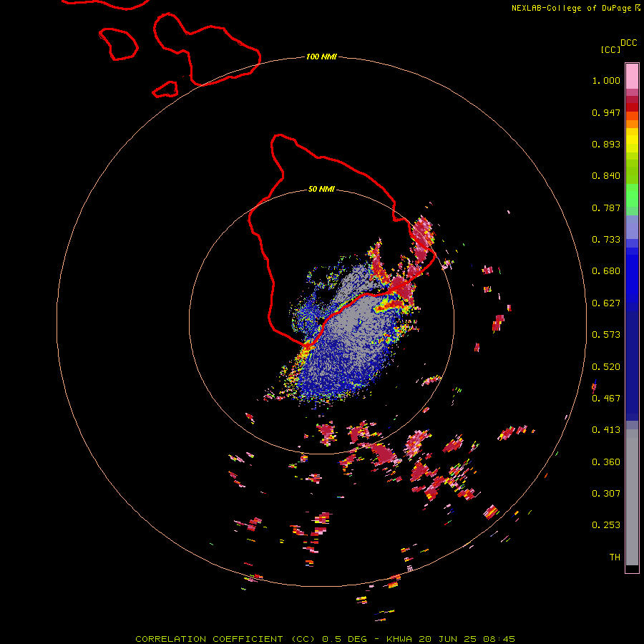The height and width of the screenshot is (644, 644).
Task: Click the DCC legend label
Action: (x=628, y=43)
